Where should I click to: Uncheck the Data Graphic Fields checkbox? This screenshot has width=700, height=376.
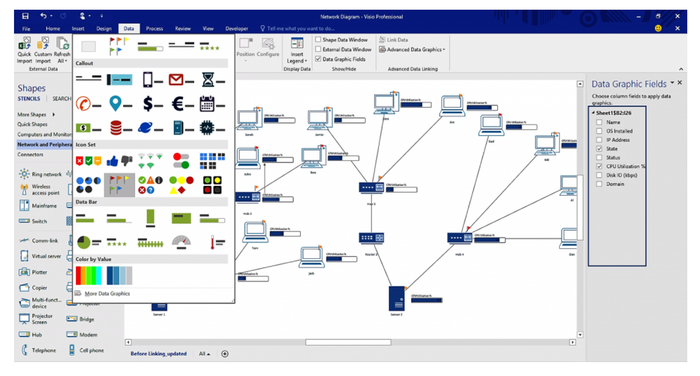click(318, 59)
